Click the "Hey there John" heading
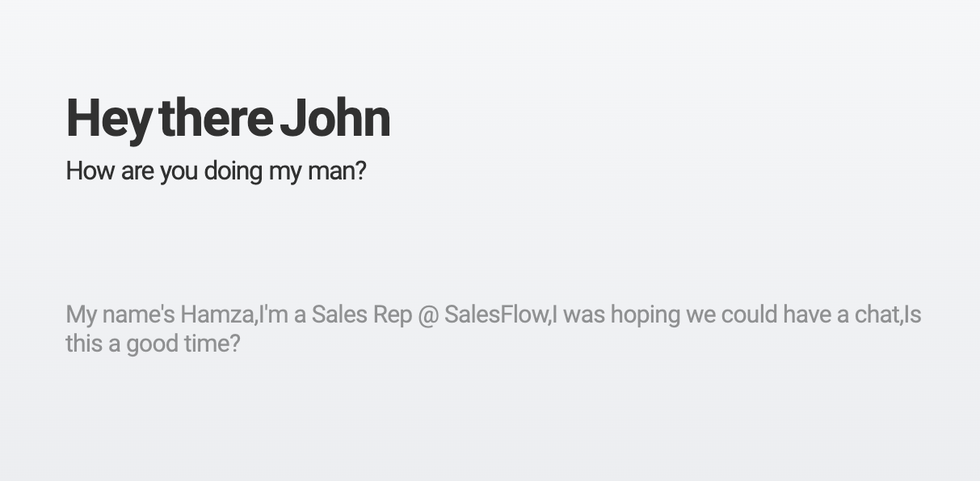This screenshot has width=980, height=481. pyautogui.click(x=228, y=118)
